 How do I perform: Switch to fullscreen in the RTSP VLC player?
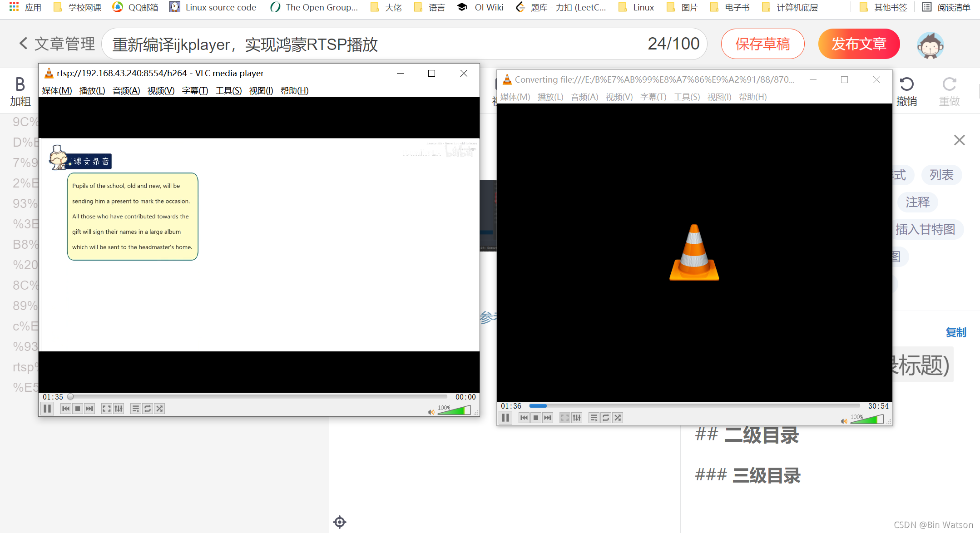tap(106, 408)
